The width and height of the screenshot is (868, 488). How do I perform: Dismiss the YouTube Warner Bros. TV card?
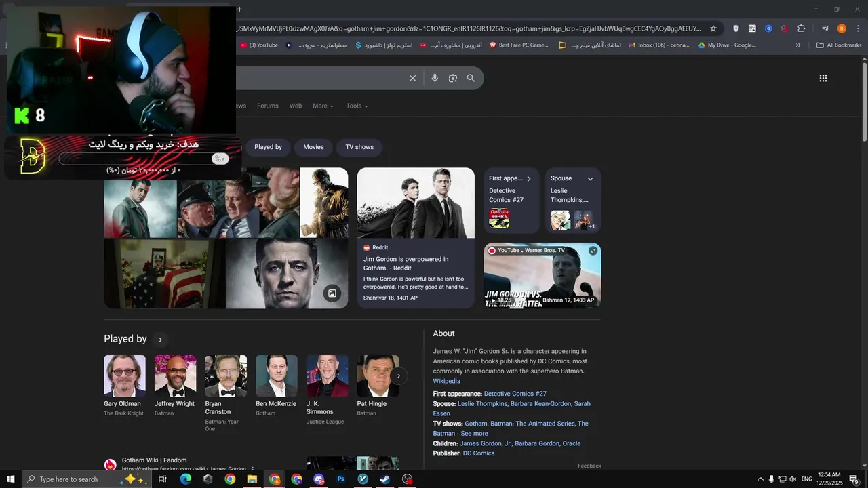[593, 251]
